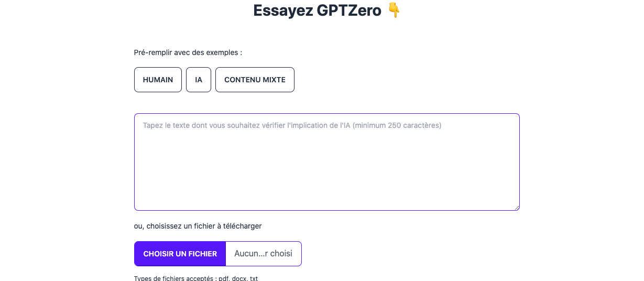Pre-fill with the HUMAIN example
Image resolution: width=644 pixels, height=281 pixels.
pyautogui.click(x=158, y=80)
